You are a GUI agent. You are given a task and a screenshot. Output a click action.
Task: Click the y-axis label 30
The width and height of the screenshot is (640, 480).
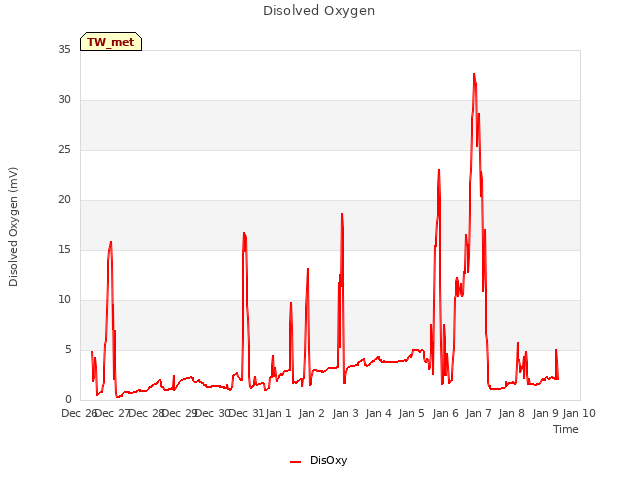click(64, 100)
